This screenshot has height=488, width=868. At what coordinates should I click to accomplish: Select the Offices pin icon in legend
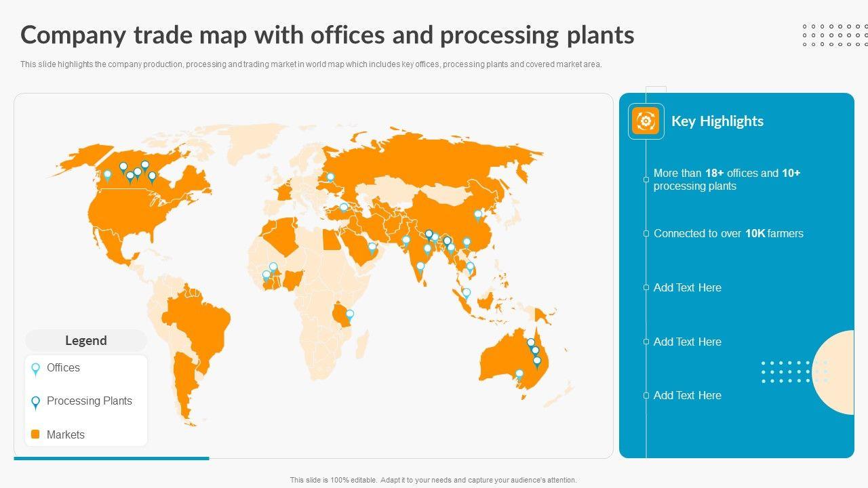point(36,369)
